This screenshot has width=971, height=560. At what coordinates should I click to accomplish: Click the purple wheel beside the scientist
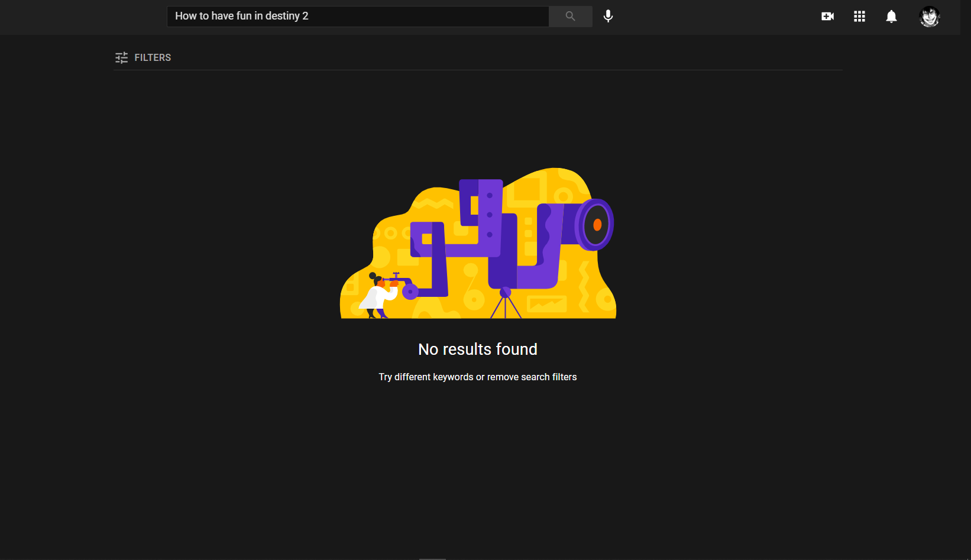(410, 291)
